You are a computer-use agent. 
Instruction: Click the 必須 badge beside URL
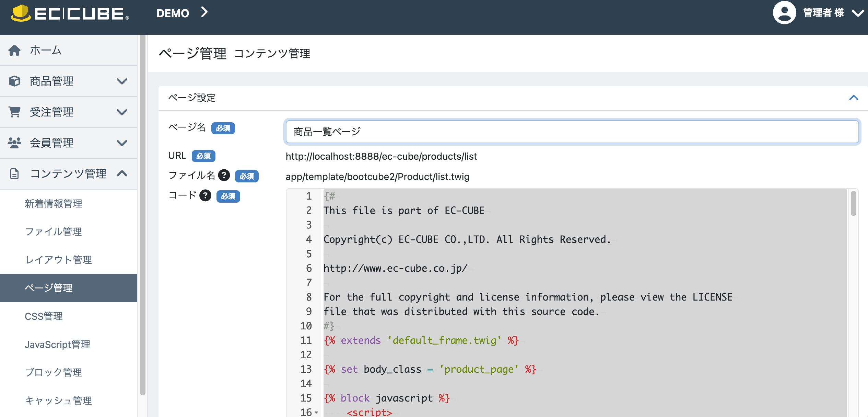203,156
